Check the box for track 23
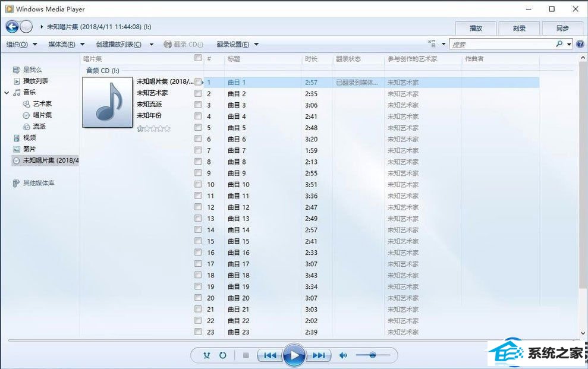Viewport: 588px width, 369px height. 198,332
